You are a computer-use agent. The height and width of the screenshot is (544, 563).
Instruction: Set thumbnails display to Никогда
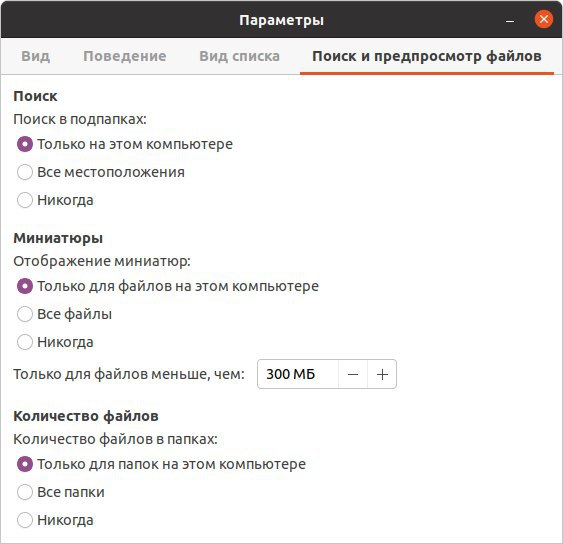[55, 343]
